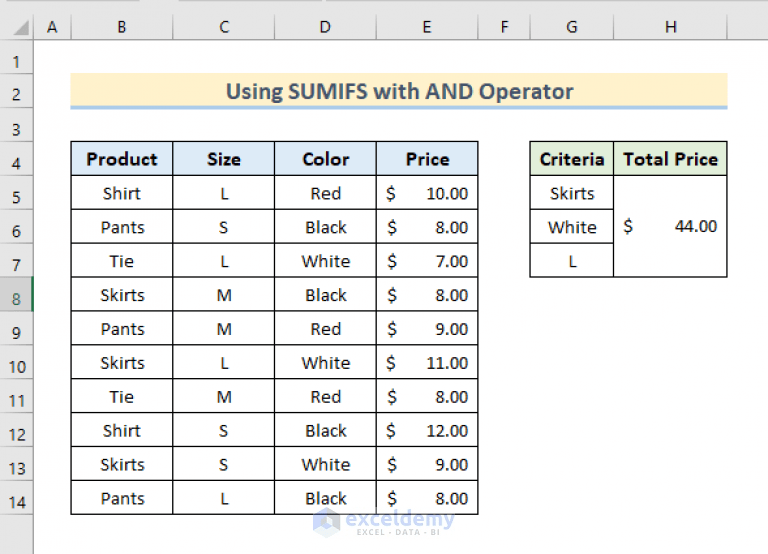Screen dimensions: 768x554
Task: Select the size 'S' cell in row 13
Action: (x=224, y=463)
